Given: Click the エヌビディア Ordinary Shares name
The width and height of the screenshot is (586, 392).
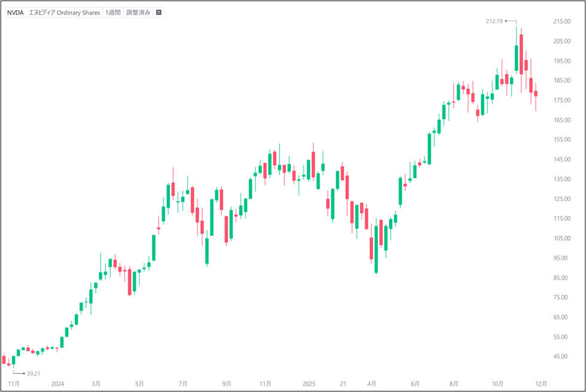Looking at the screenshot, I should [65, 12].
